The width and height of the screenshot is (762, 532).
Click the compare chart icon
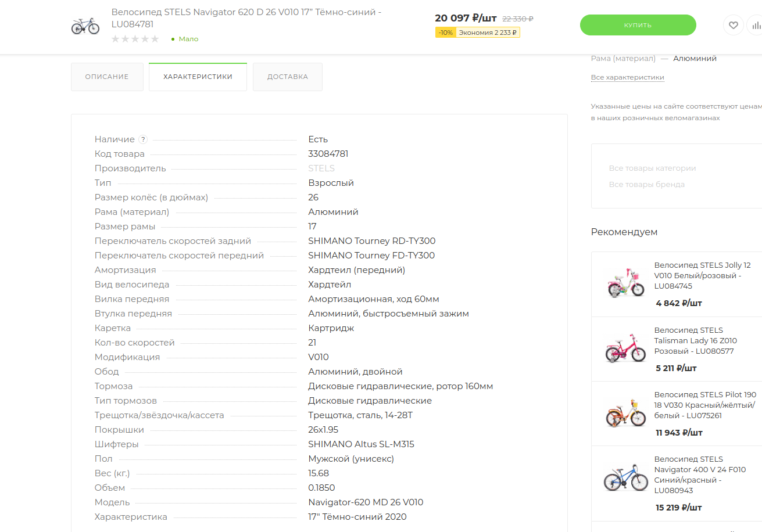coord(756,25)
